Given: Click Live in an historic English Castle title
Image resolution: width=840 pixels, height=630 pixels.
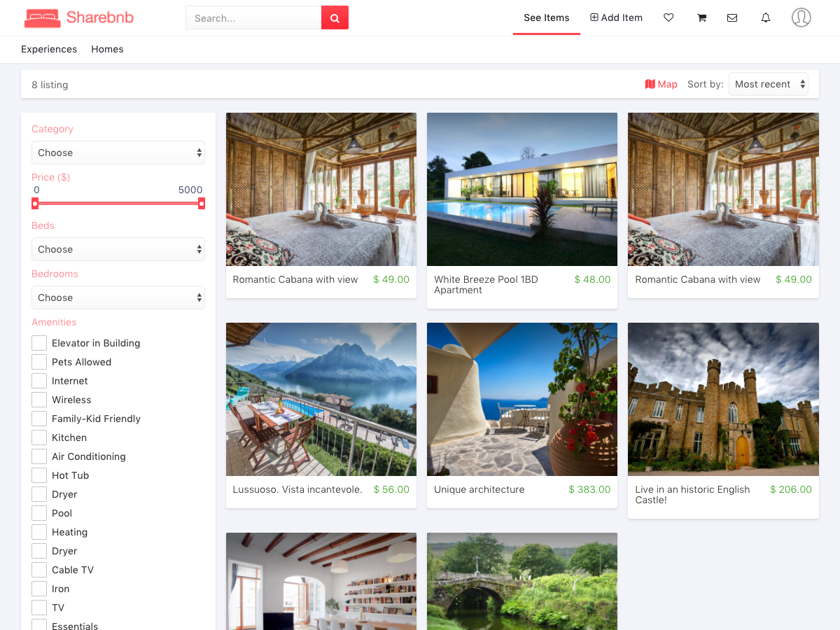Looking at the screenshot, I should (692, 494).
